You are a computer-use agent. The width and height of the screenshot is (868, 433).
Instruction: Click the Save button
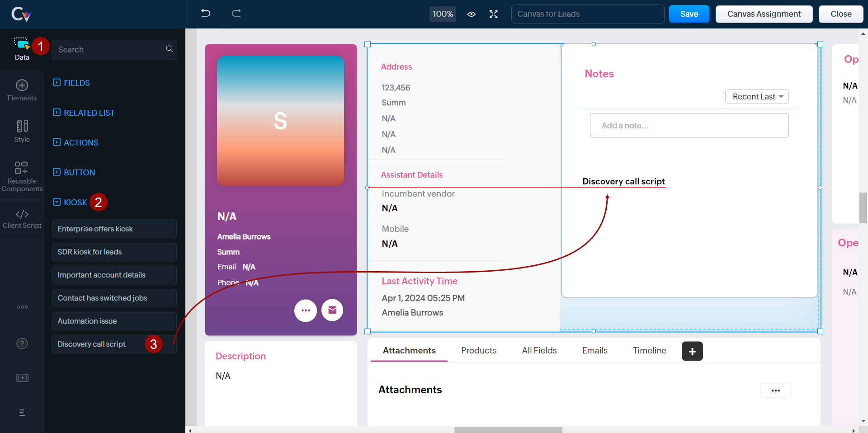click(x=689, y=14)
